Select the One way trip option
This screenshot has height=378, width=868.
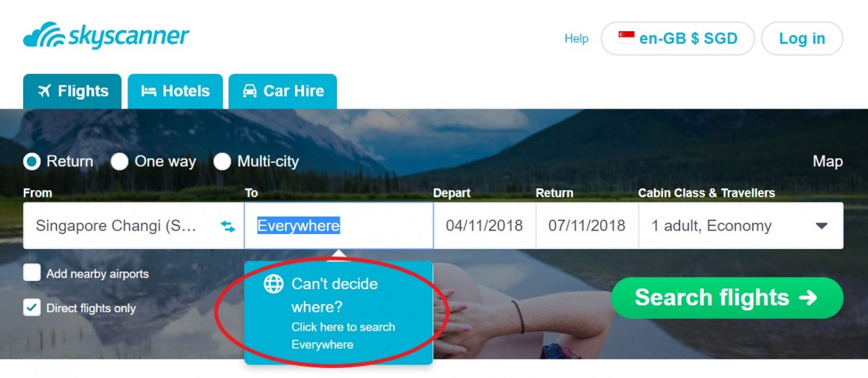click(119, 162)
